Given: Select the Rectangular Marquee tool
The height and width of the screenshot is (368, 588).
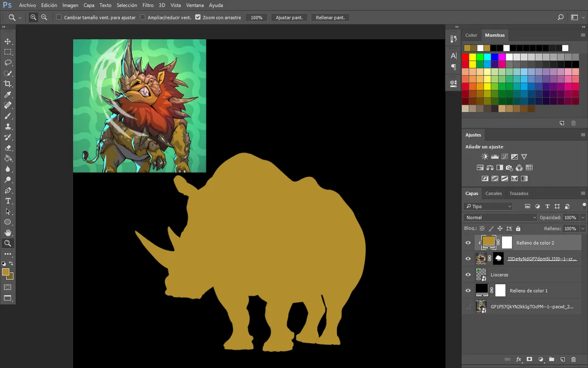Looking at the screenshot, I should (x=8, y=52).
